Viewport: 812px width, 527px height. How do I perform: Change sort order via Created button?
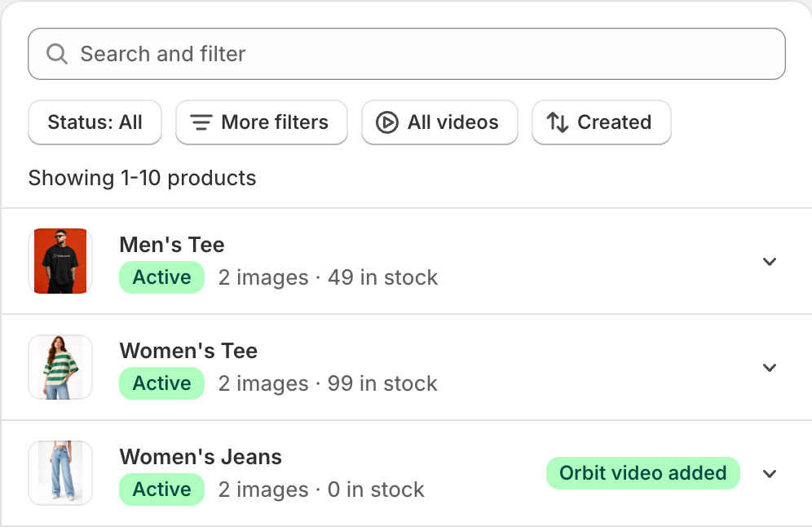[601, 122]
